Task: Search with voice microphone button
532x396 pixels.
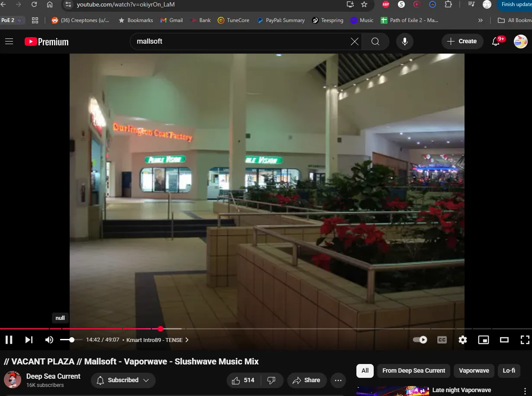Action: [405, 42]
